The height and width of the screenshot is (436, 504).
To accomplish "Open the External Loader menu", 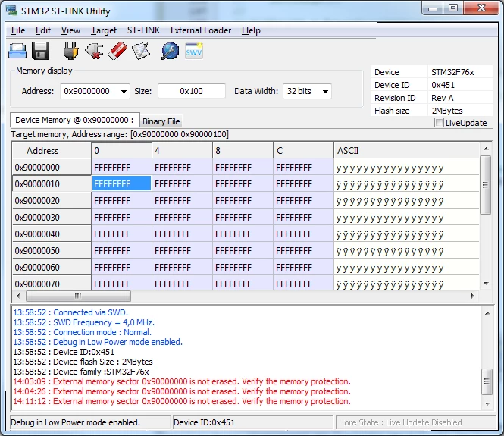I will point(201,30).
